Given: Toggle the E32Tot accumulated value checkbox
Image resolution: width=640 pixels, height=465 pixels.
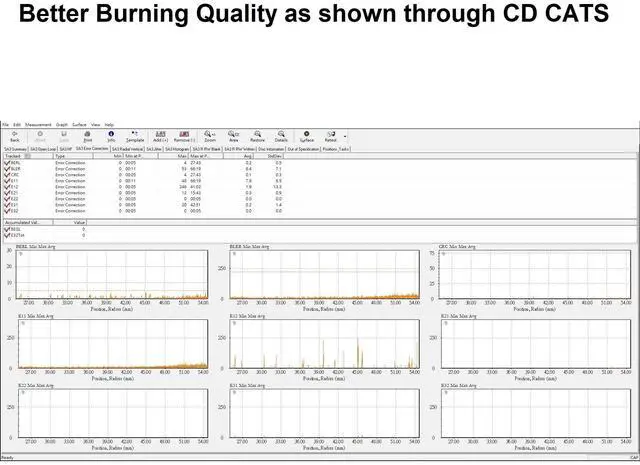Looking at the screenshot, I should pos(7,236).
